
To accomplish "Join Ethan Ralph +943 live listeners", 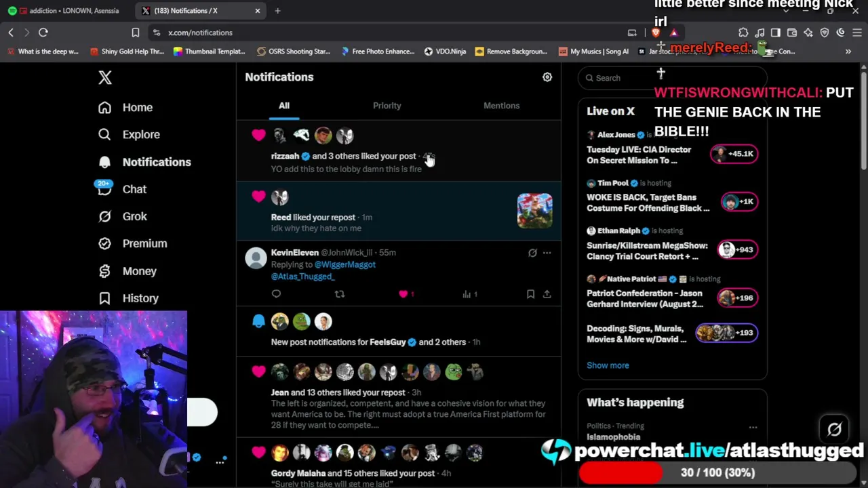I will click(737, 249).
